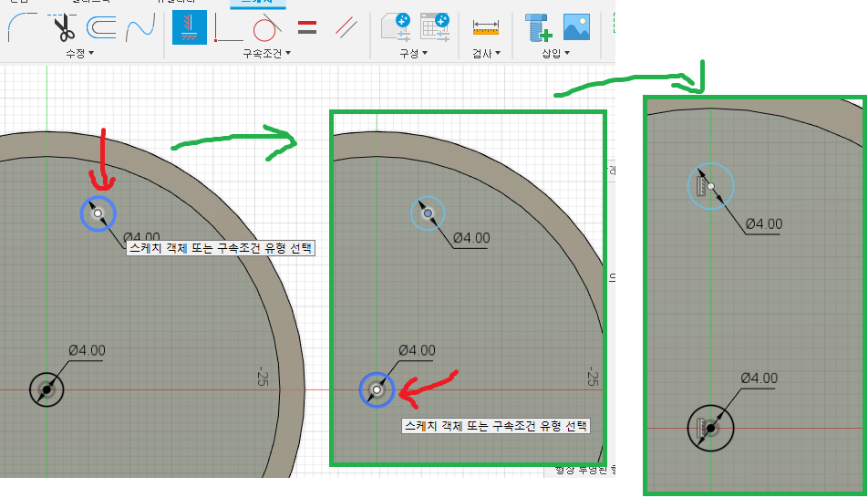Select the Equal constraint icon
The image size is (868, 498).
[306, 27]
